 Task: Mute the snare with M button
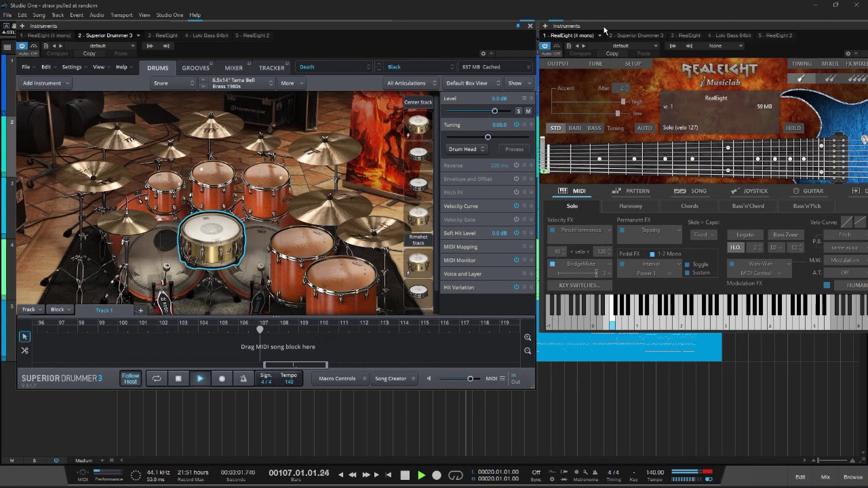coord(528,111)
